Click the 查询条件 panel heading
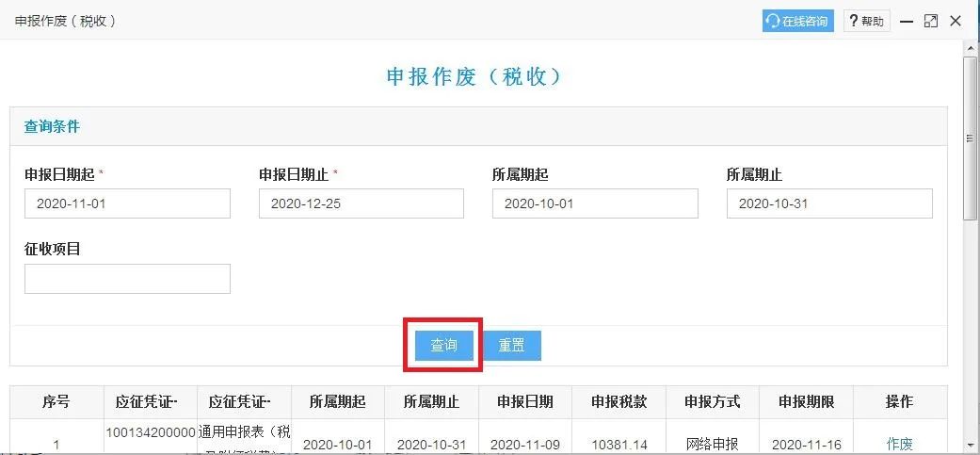The width and height of the screenshot is (980, 455). [52, 126]
